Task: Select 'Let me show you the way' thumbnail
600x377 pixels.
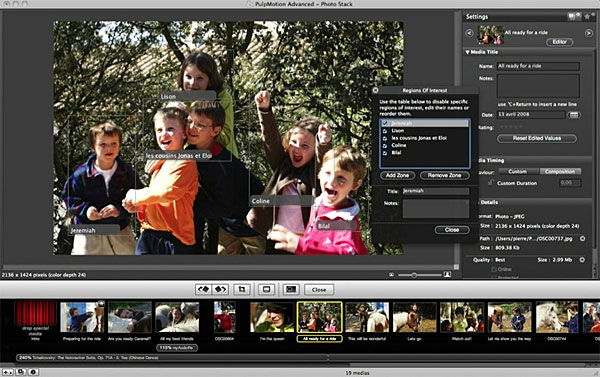Action: click(509, 317)
